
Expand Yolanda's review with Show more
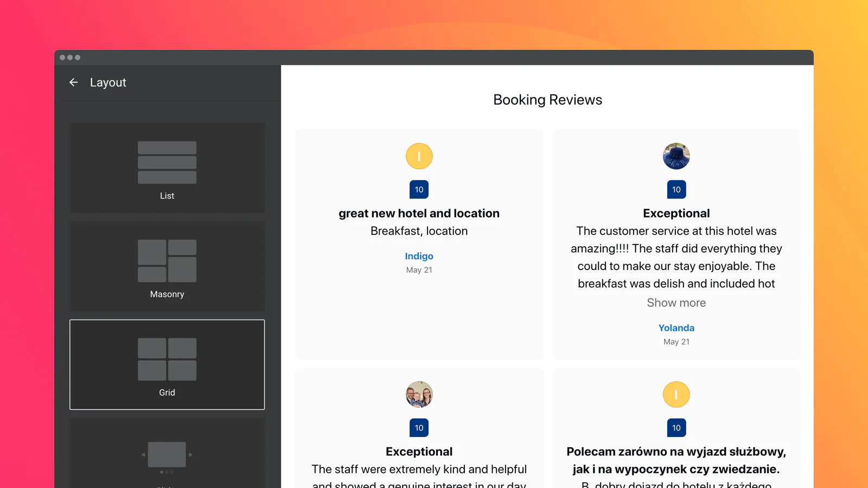coord(676,303)
